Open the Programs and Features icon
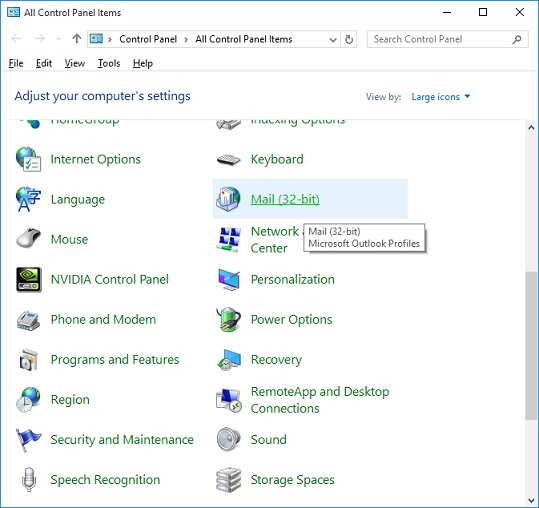 [x=29, y=360]
